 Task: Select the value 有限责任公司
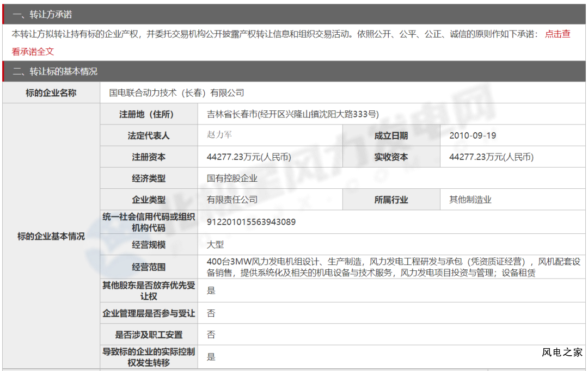click(232, 200)
